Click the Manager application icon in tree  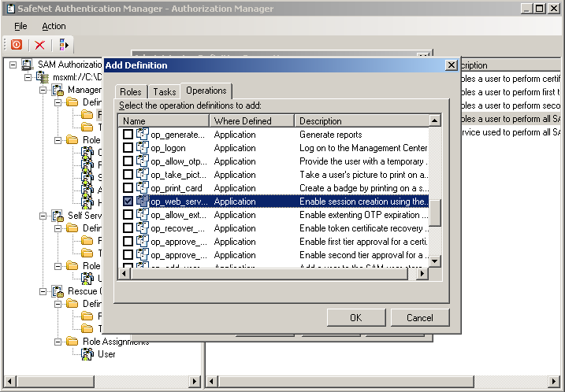coord(58,90)
